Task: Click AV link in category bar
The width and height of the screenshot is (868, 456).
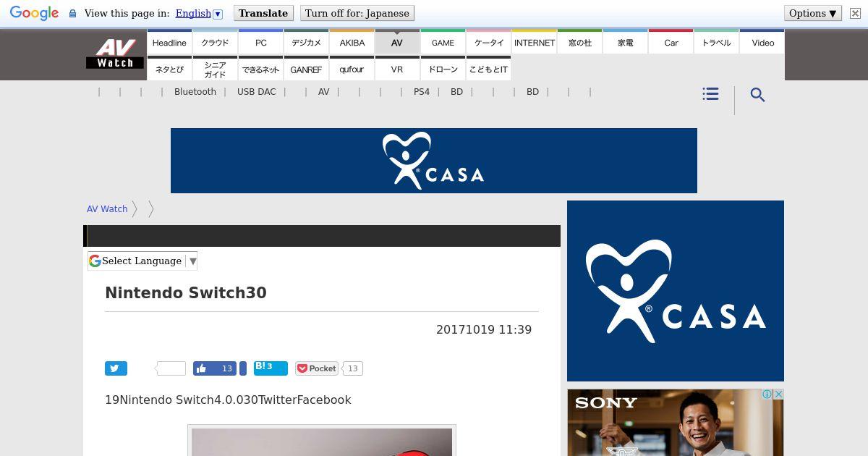Action: [324, 92]
